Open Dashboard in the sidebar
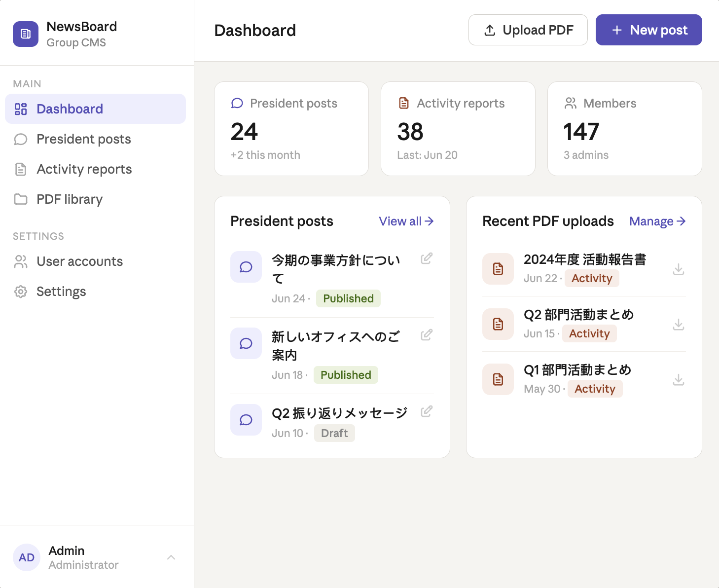 pos(95,109)
